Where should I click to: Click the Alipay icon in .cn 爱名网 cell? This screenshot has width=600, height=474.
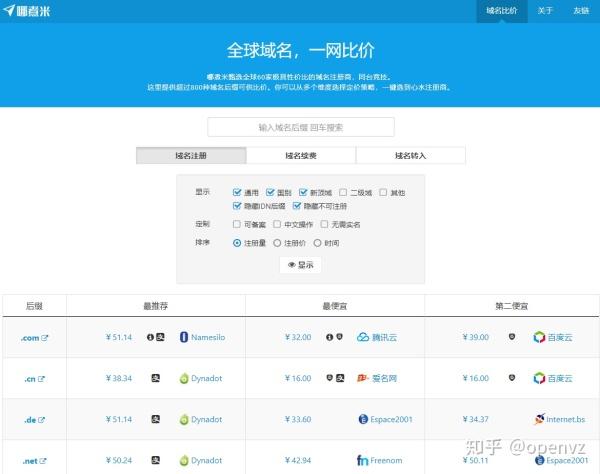(340, 378)
